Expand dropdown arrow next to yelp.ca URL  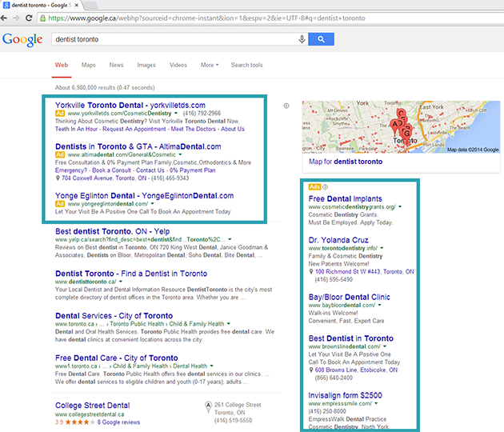[x=230, y=239]
